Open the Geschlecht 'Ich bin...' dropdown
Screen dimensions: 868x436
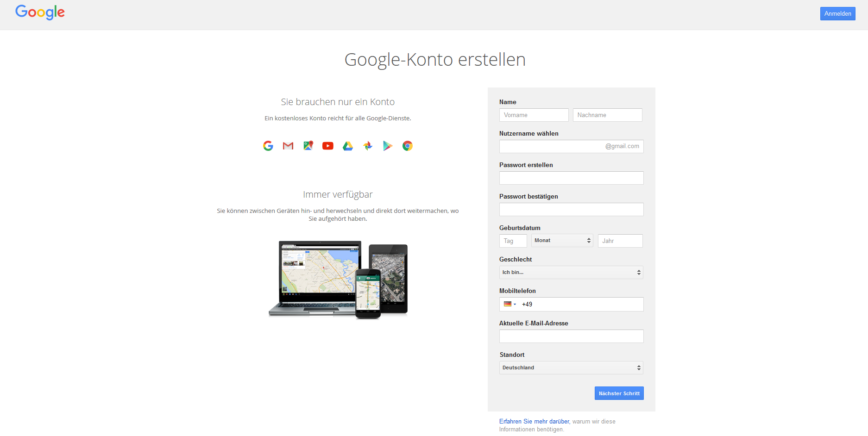[x=571, y=272]
